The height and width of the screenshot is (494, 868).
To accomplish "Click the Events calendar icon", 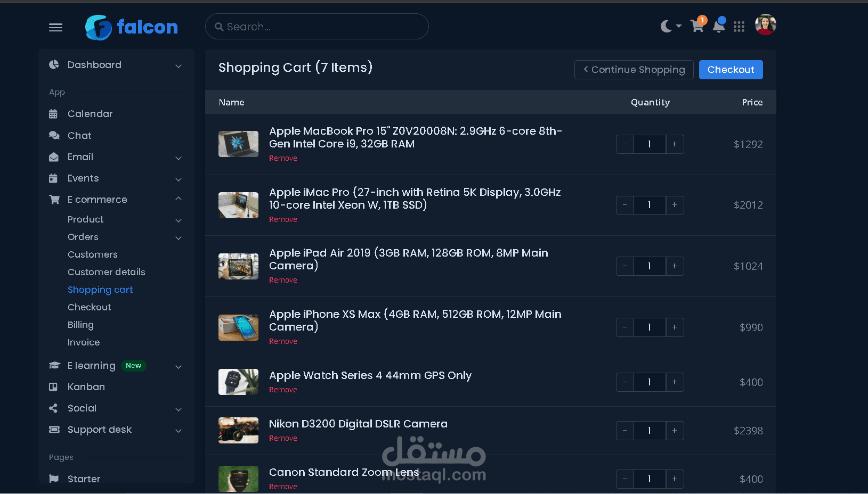I will tap(53, 178).
